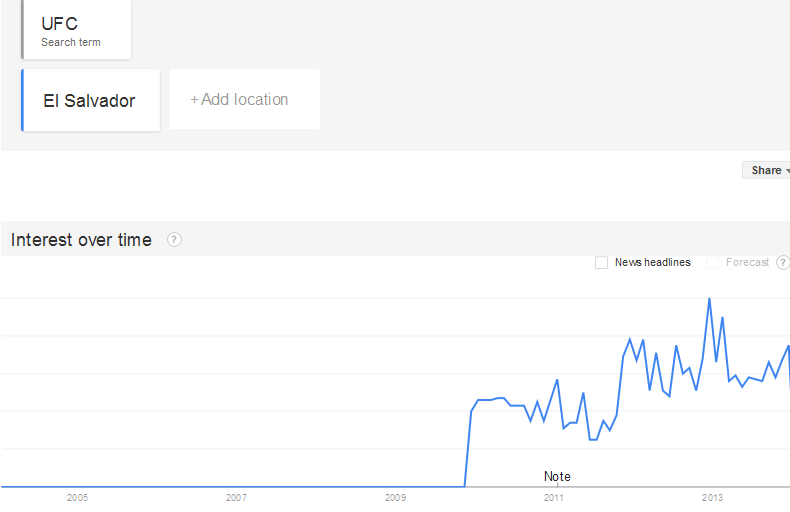
Task: Click the highest peak of the blue graph line
Action: (709, 299)
